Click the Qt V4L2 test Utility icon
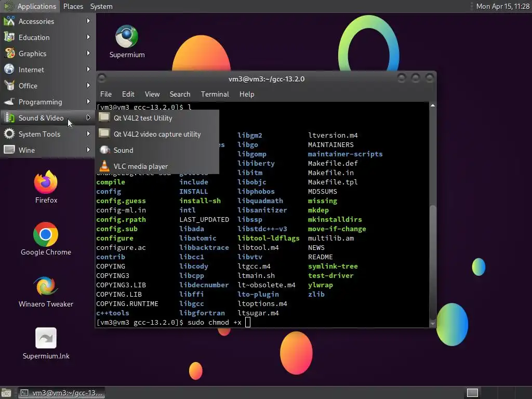The image size is (532, 399). 104,117
